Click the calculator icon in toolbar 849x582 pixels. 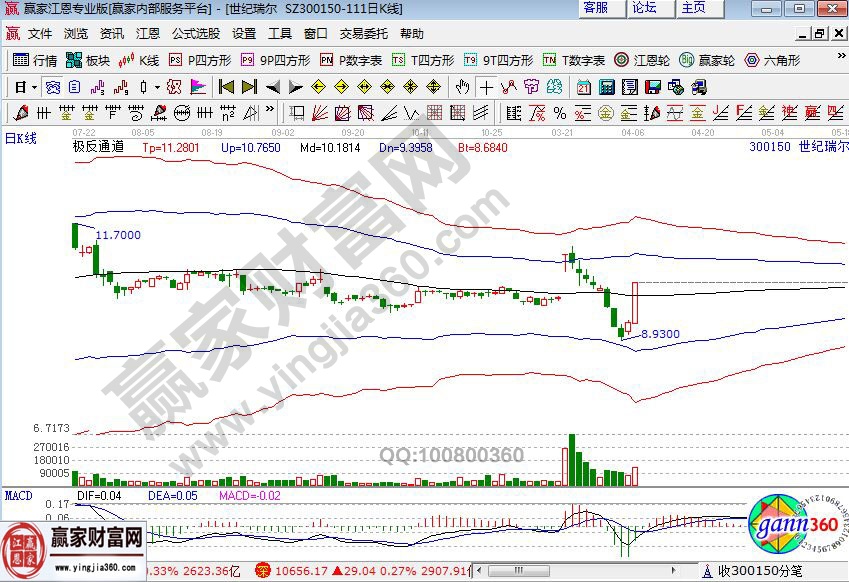(x=607, y=87)
